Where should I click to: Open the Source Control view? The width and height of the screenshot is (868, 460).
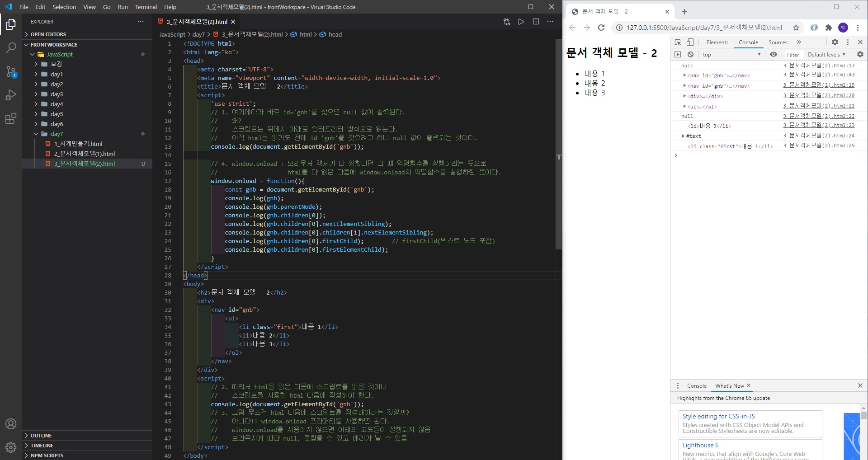[x=11, y=71]
